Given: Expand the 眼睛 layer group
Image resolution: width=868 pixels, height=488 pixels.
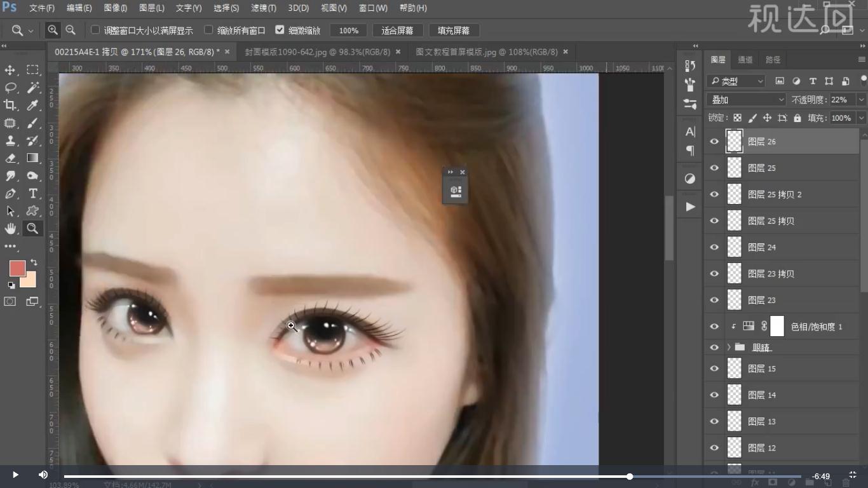Looking at the screenshot, I should [728, 348].
